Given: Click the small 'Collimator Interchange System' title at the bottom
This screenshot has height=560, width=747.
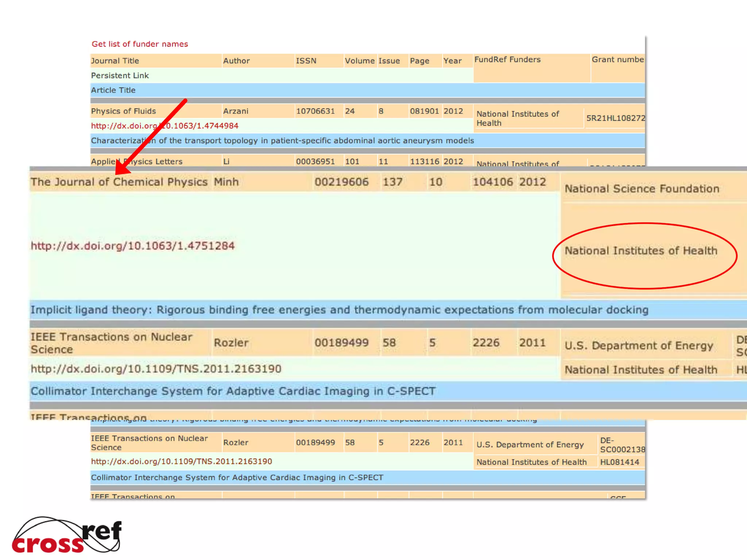Looking at the screenshot, I should tap(237, 478).
